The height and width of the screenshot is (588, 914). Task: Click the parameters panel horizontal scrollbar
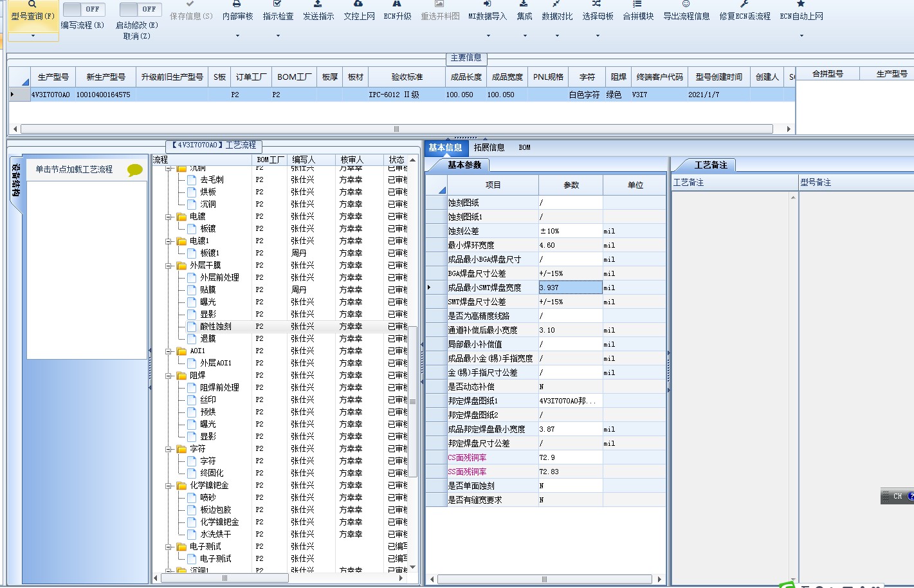click(x=545, y=579)
